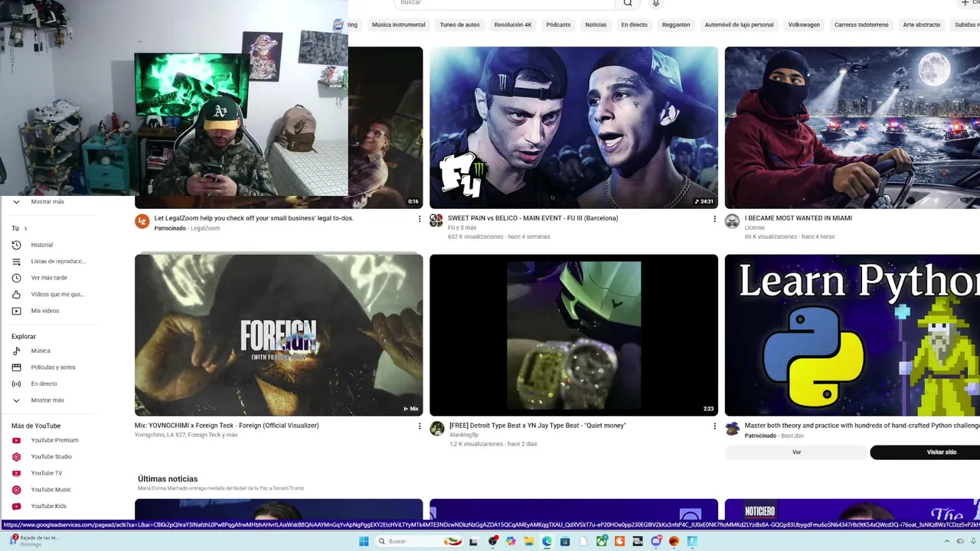The image size is (980, 551).
Task: Click the Ver button on Python ad
Action: point(796,452)
